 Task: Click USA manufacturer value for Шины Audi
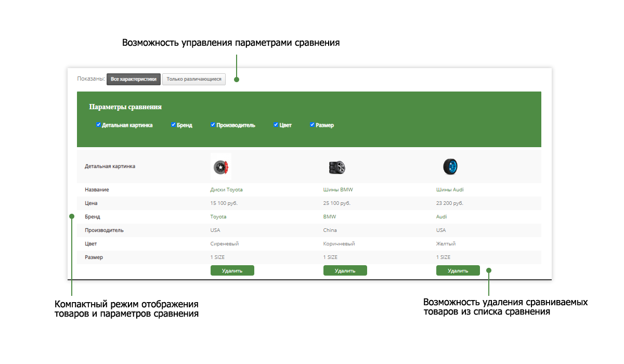coord(441,230)
